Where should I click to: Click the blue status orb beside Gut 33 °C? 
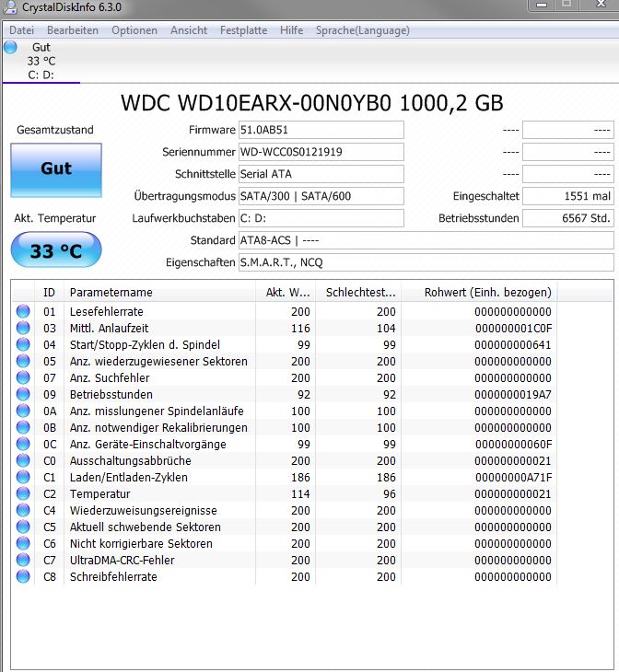(10, 47)
